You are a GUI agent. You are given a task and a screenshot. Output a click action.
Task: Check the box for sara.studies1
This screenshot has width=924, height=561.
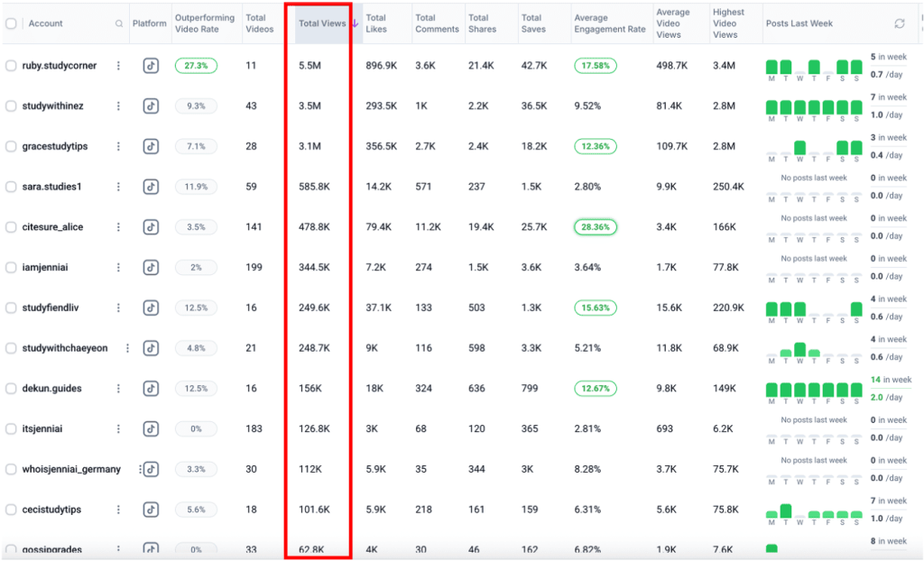click(11, 187)
